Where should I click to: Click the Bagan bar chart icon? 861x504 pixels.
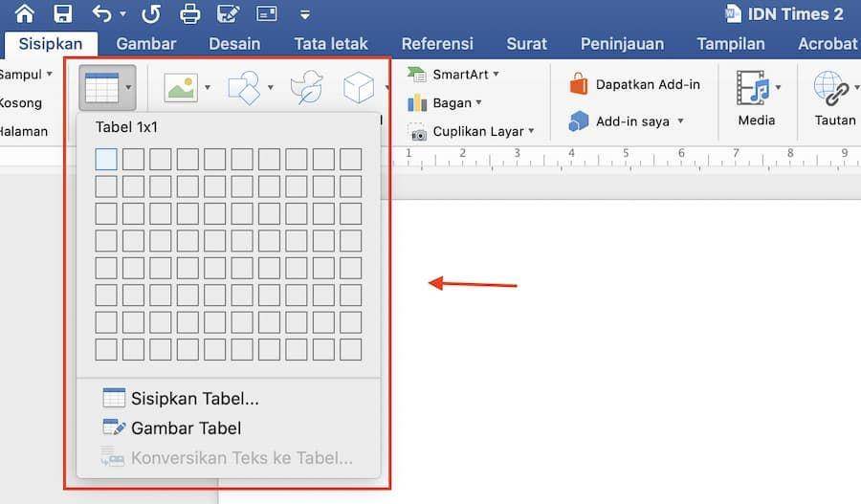417,102
